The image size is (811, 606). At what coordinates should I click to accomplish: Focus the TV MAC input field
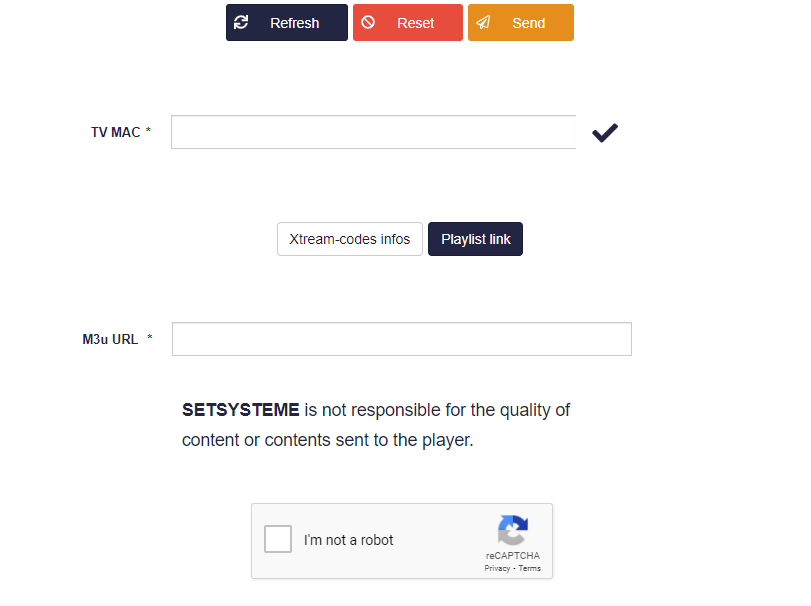(x=373, y=132)
